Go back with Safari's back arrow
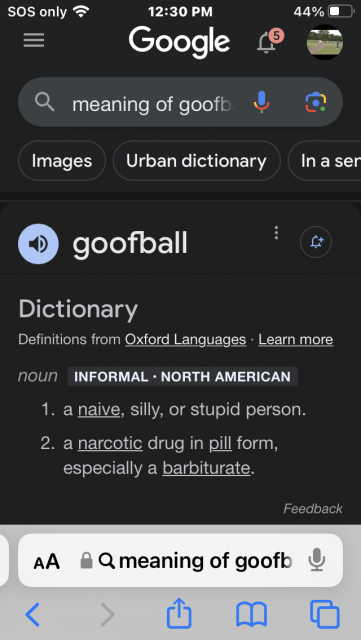Viewport: 361px width, 640px height. click(x=33, y=614)
